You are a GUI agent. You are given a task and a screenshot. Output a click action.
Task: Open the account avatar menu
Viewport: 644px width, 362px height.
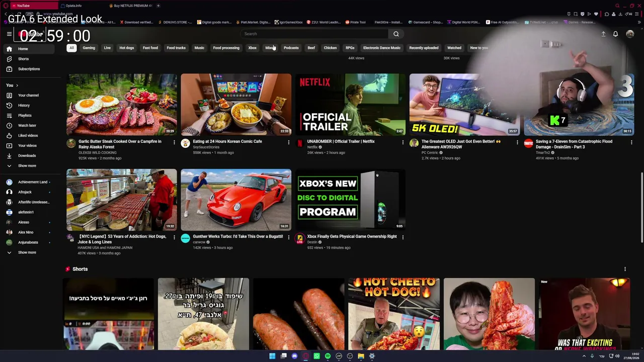(x=630, y=34)
